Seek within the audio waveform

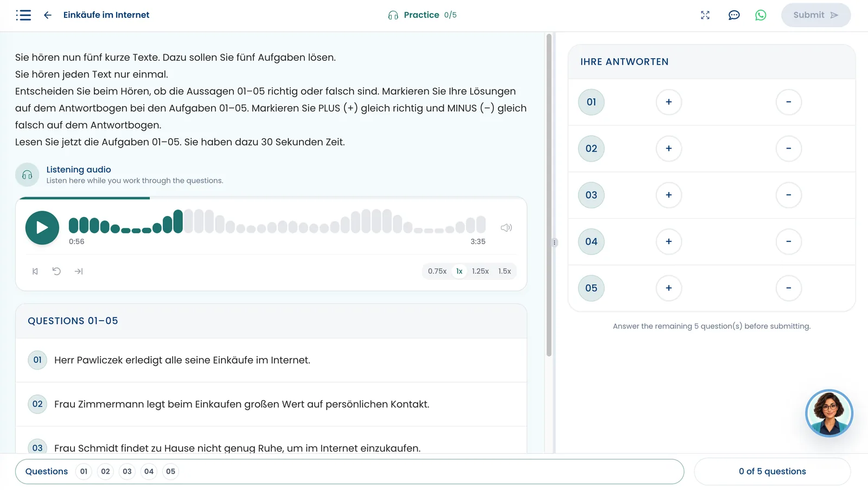277,221
